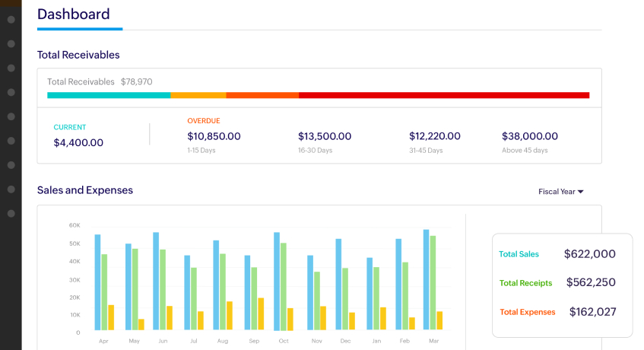Click the first dot icon in the left sidebar
Image resolution: width=644 pixels, height=350 pixels.
pos(11,19)
